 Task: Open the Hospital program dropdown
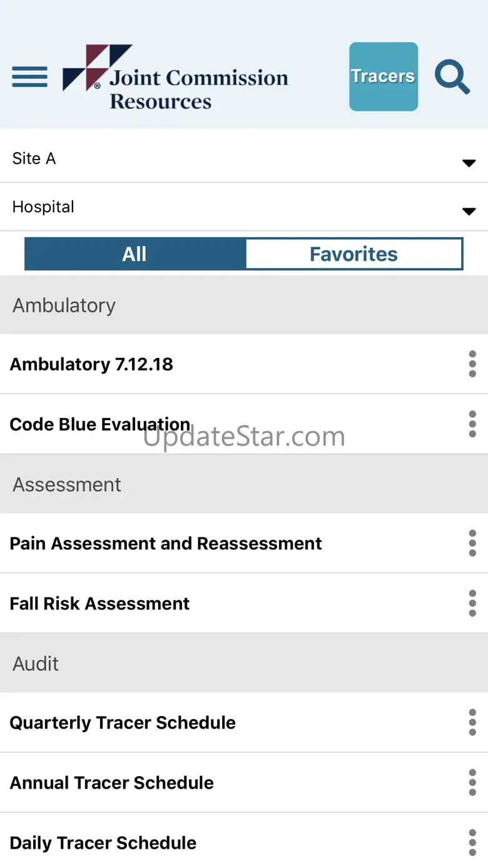coord(244,207)
